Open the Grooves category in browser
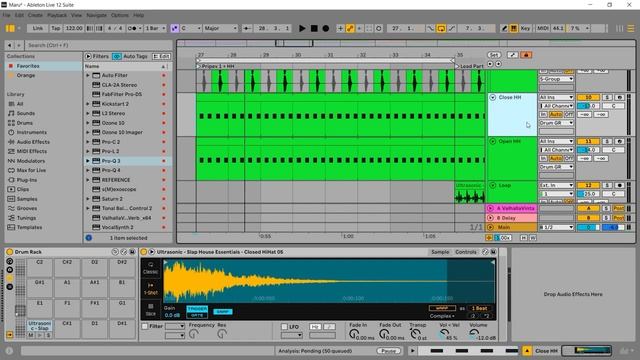The height and width of the screenshot is (360, 640). [x=27, y=208]
